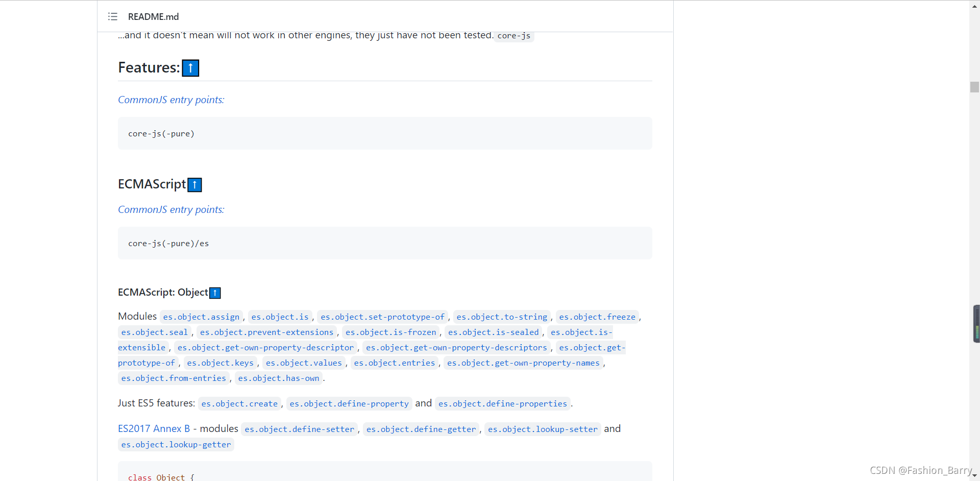Open the es.object.from-entries module link
The image size is (980, 481).
click(x=174, y=378)
